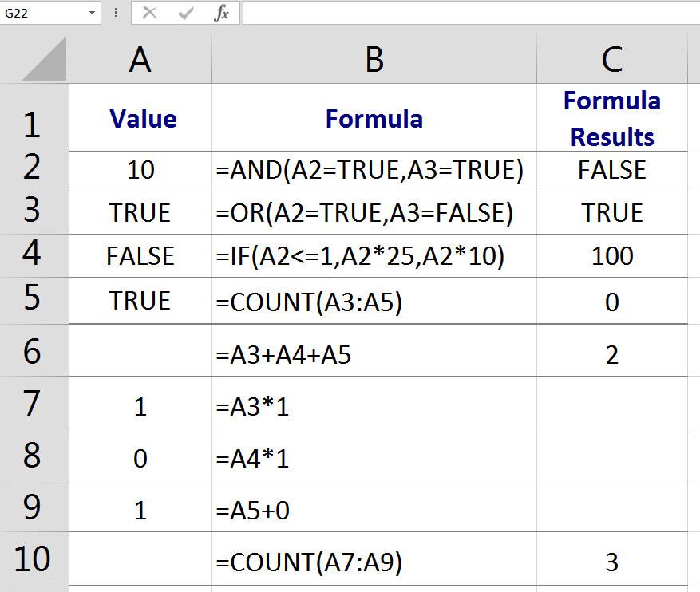Select the =A3+A4+A5 formula cell
The image size is (700, 592).
[x=374, y=355]
